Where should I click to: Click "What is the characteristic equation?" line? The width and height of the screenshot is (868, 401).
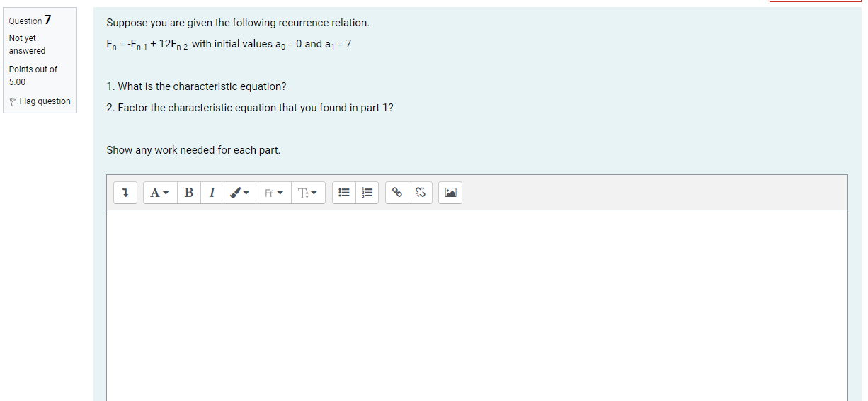[x=196, y=86]
